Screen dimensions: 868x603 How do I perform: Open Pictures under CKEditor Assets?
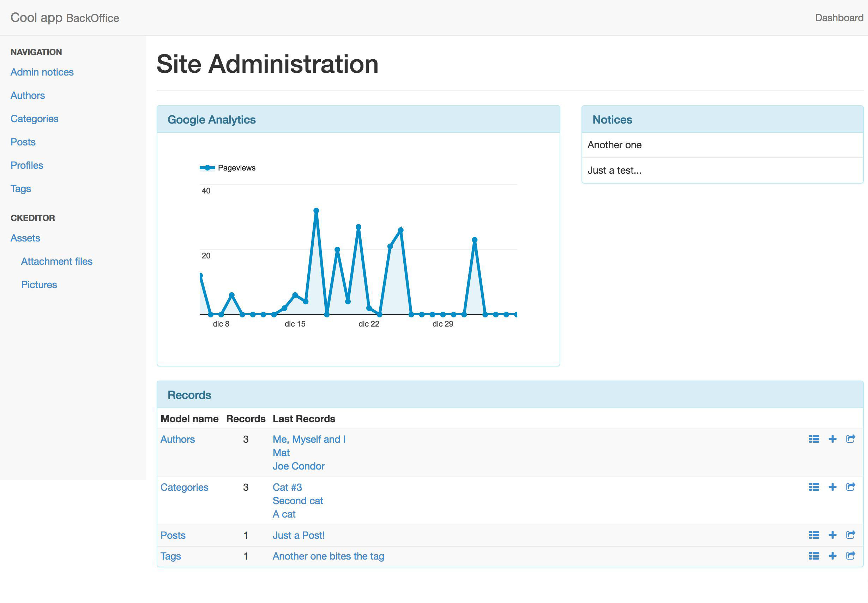39,285
